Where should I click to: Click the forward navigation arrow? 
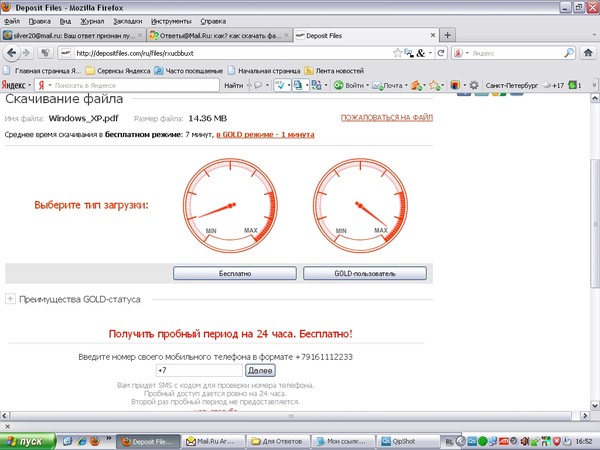(x=26, y=53)
